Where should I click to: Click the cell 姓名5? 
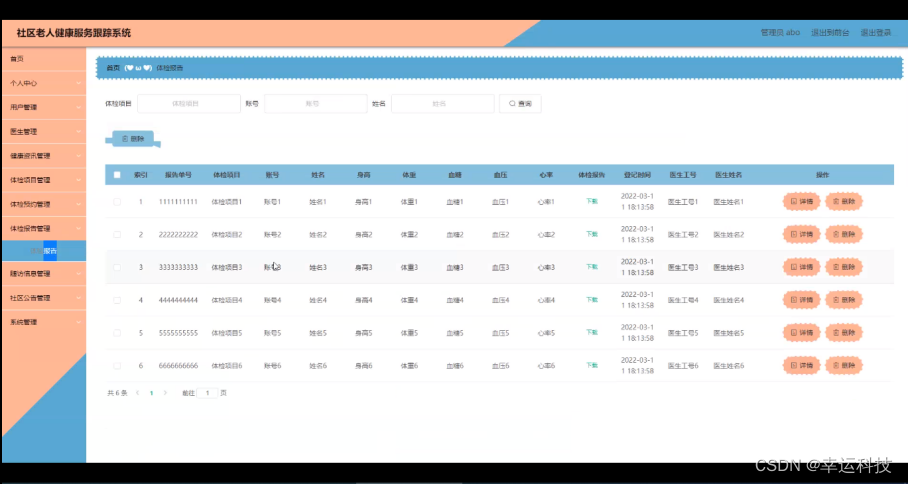pyautogui.click(x=318, y=333)
